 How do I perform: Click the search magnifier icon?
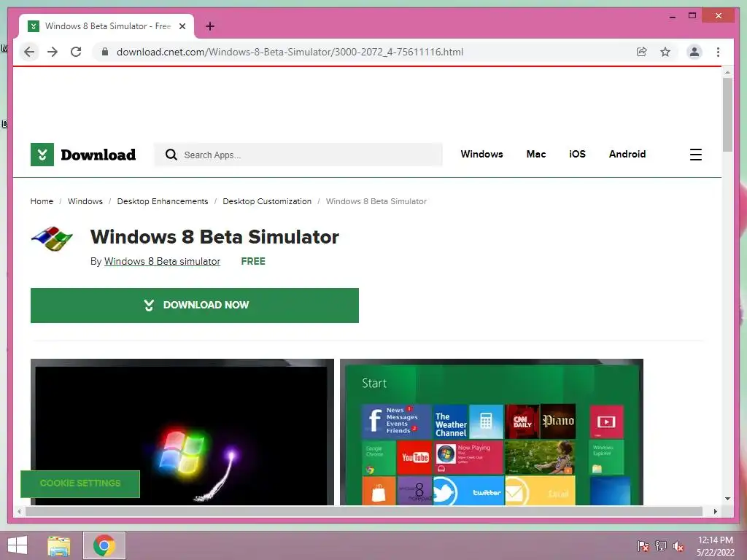point(171,155)
